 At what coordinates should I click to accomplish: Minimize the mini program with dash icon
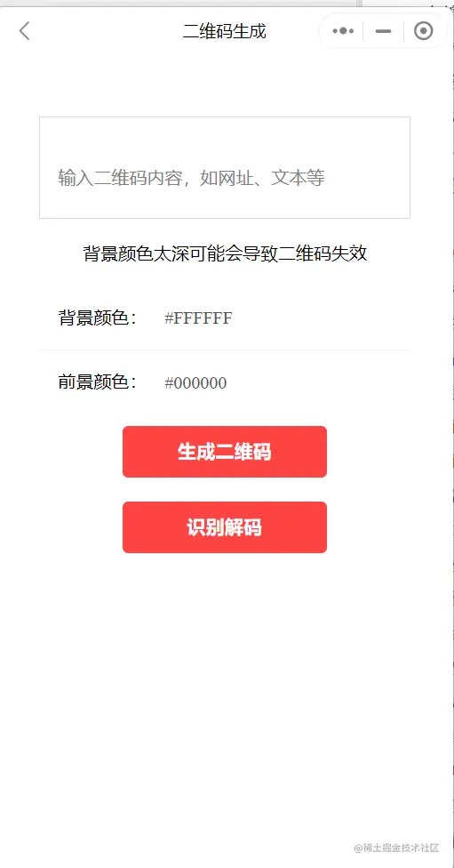tap(383, 31)
